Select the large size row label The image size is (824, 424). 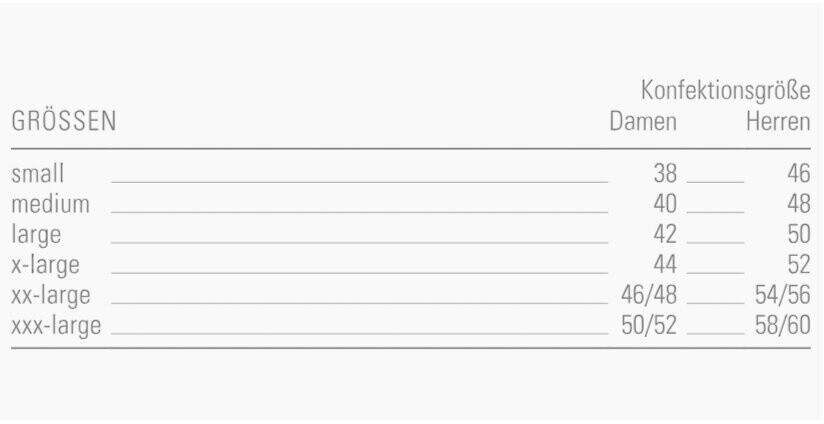pyautogui.click(x=36, y=235)
